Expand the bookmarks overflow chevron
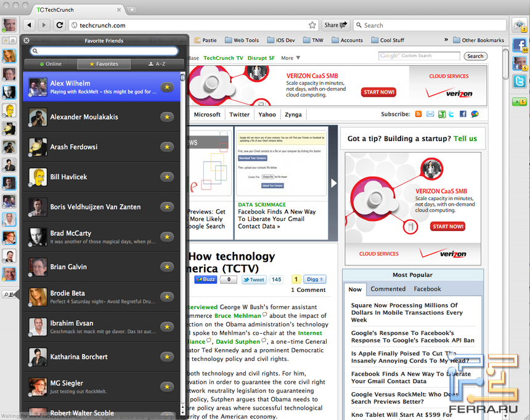Image resolution: width=530 pixels, height=420 pixels. [446, 39]
